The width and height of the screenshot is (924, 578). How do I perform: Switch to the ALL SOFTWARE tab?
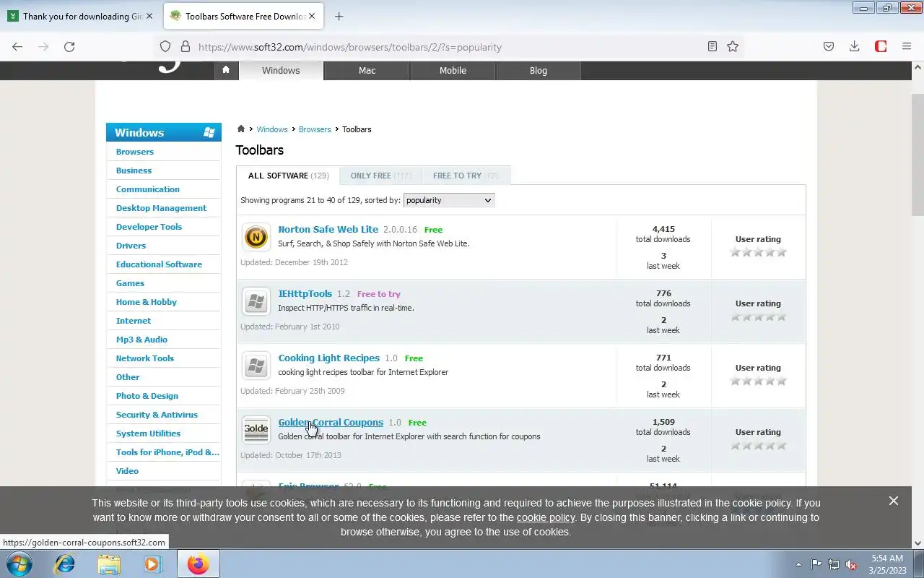[288, 176]
